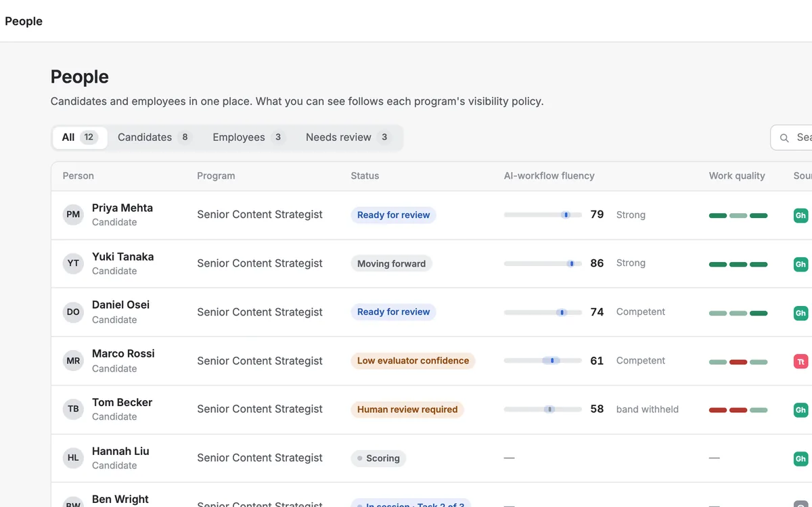The image size is (812, 507).
Task: Click the Person column header
Action: [x=78, y=176]
